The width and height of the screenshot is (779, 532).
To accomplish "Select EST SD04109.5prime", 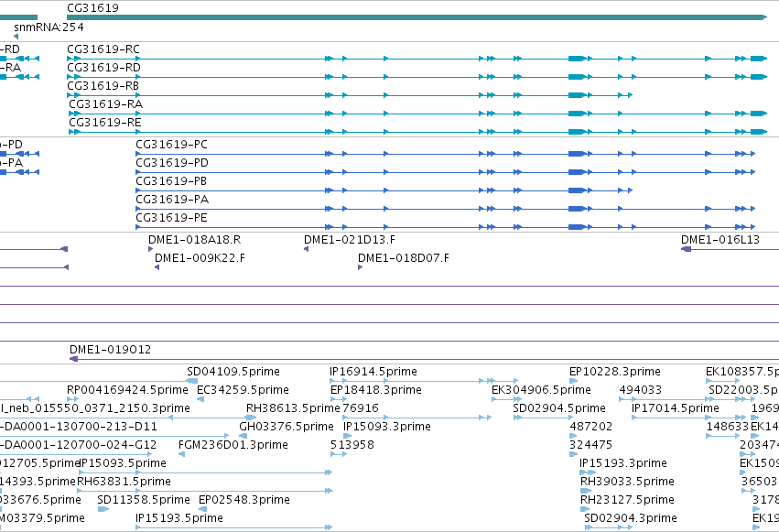I will pyautogui.click(x=233, y=372).
